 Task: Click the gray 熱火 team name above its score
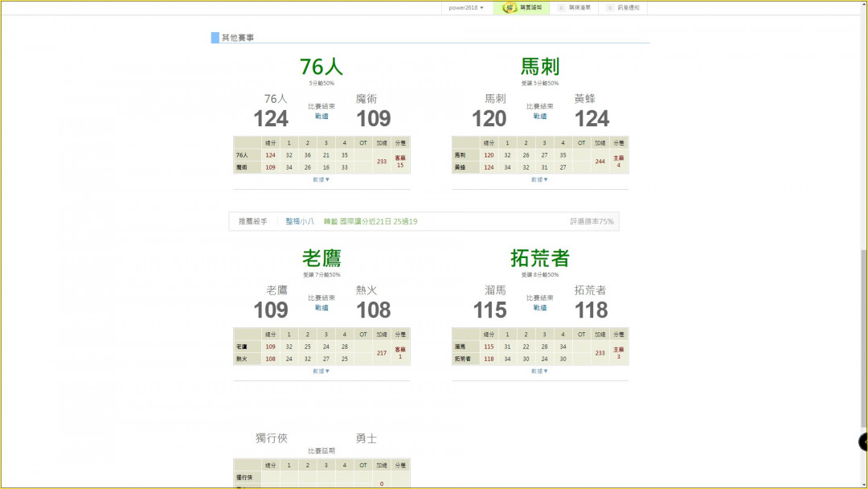366,290
